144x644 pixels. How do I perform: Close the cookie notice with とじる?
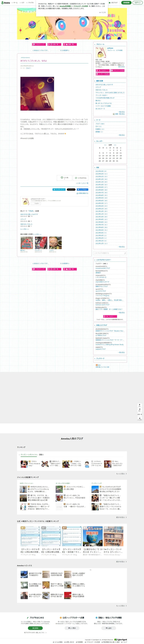click(102, 12)
